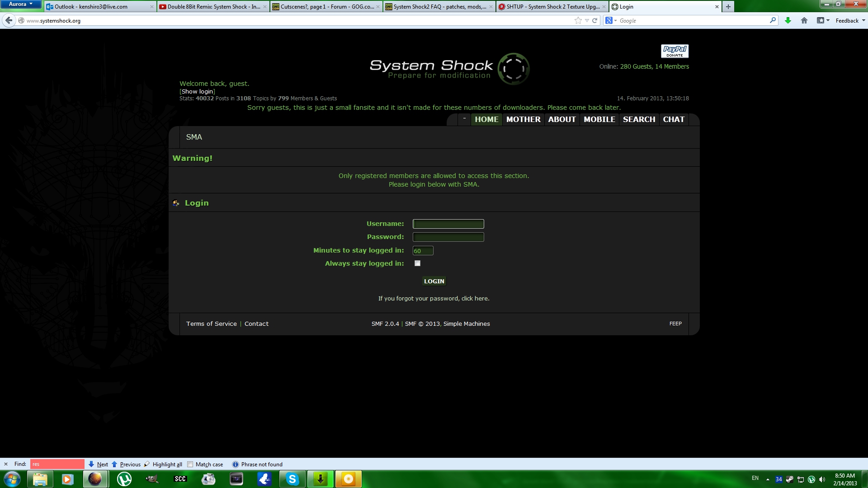Click the LOGIN button
Screen dimensions: 868x488
tap(434, 281)
